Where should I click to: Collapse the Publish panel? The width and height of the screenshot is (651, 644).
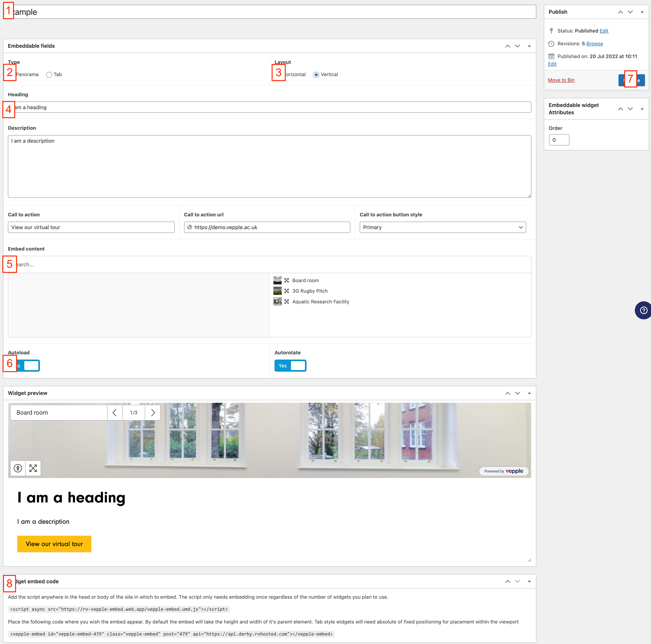[x=642, y=12]
